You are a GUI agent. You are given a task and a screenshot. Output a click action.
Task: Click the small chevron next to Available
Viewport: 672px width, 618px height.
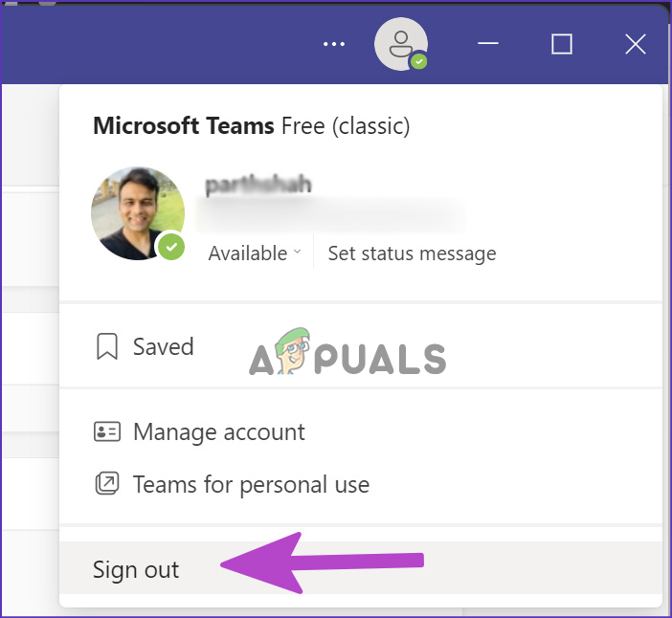[x=297, y=254]
